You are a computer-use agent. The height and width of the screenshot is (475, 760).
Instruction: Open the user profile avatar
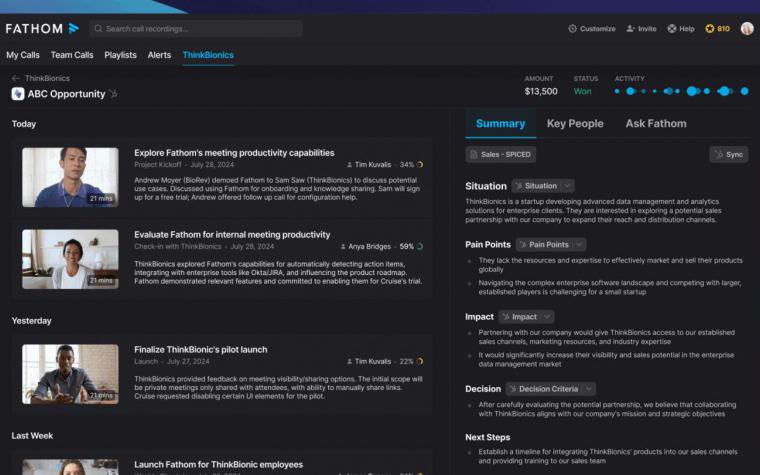(747, 29)
